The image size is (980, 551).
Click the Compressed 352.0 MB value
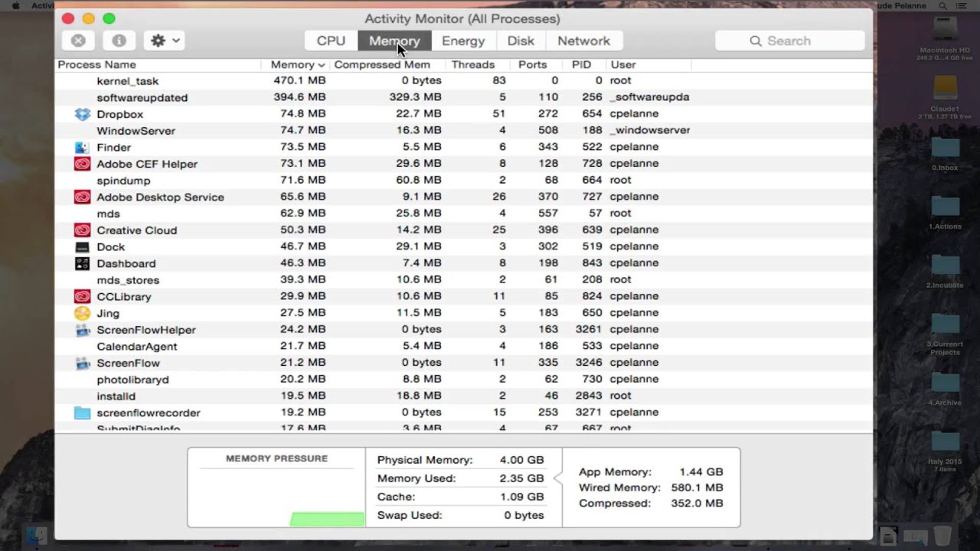pos(697,504)
